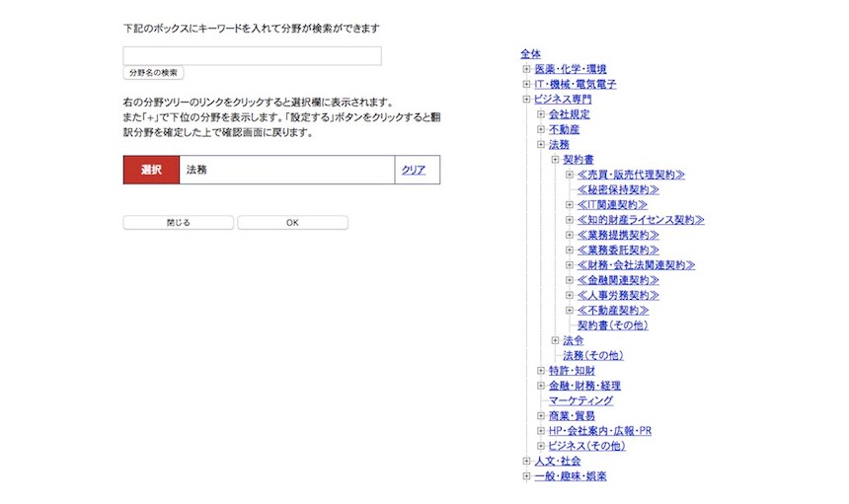
Task: Collapse the 法務 tree node toggle
Action: [x=541, y=145]
